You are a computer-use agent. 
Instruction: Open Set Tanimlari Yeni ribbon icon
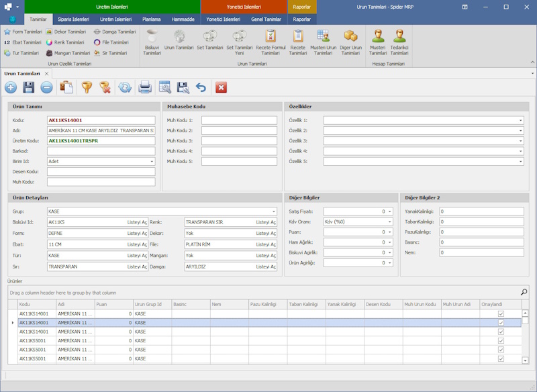[x=240, y=42]
